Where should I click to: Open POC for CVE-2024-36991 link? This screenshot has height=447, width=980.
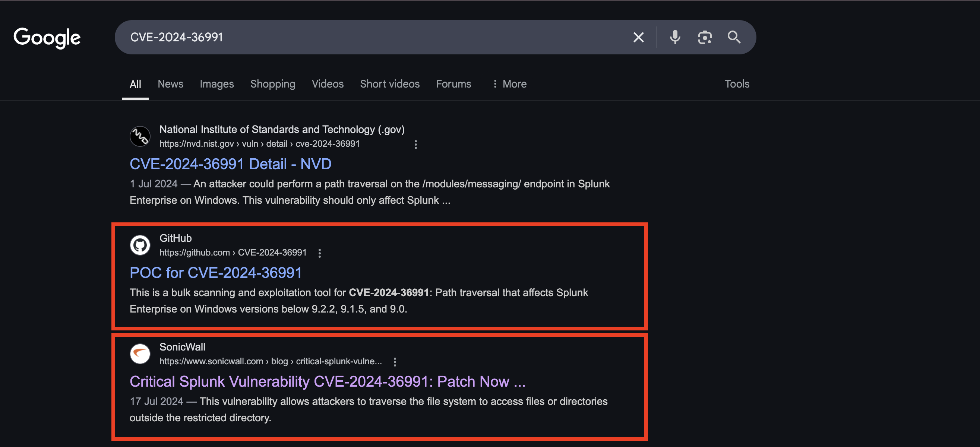(x=215, y=273)
